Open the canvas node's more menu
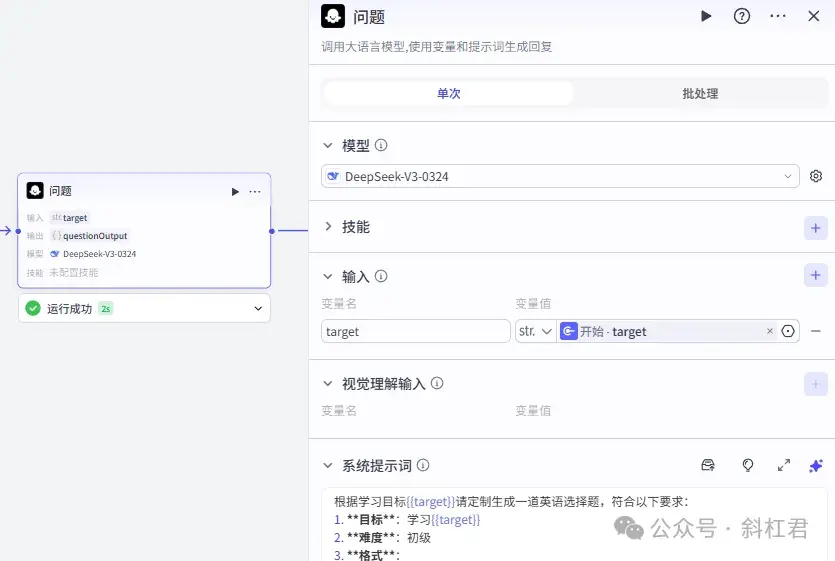Image resolution: width=835 pixels, height=561 pixels. point(255,192)
